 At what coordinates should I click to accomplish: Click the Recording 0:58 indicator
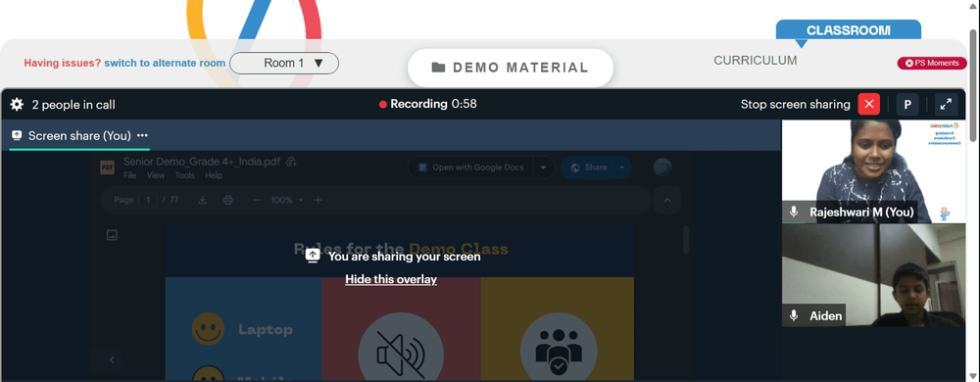click(428, 104)
